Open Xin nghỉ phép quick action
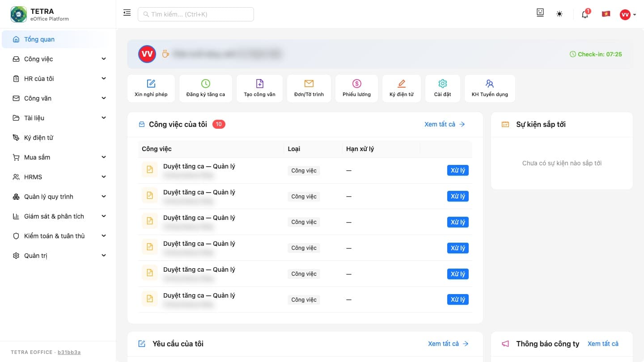 [151, 88]
